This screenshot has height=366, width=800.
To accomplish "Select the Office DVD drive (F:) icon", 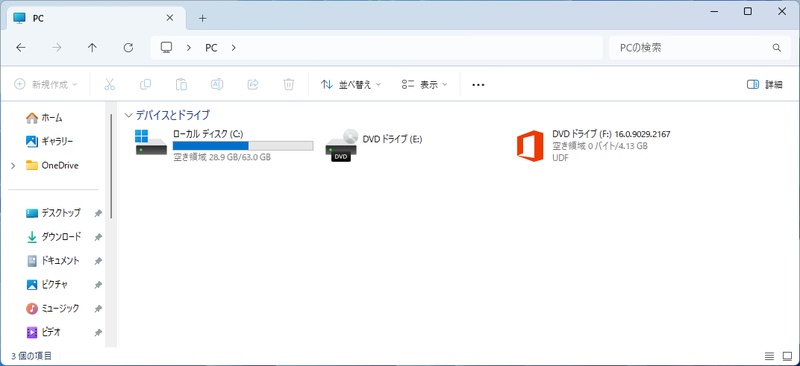I will (530, 145).
